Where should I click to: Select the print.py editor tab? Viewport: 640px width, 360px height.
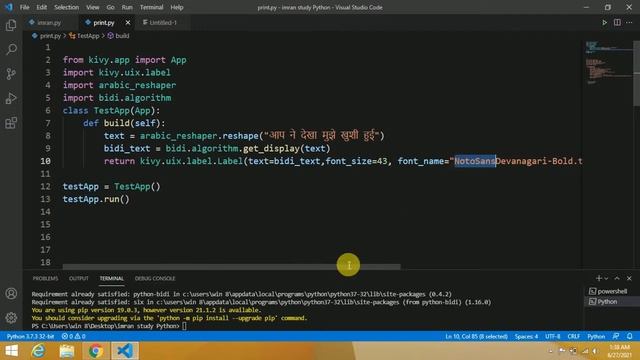[x=103, y=22]
